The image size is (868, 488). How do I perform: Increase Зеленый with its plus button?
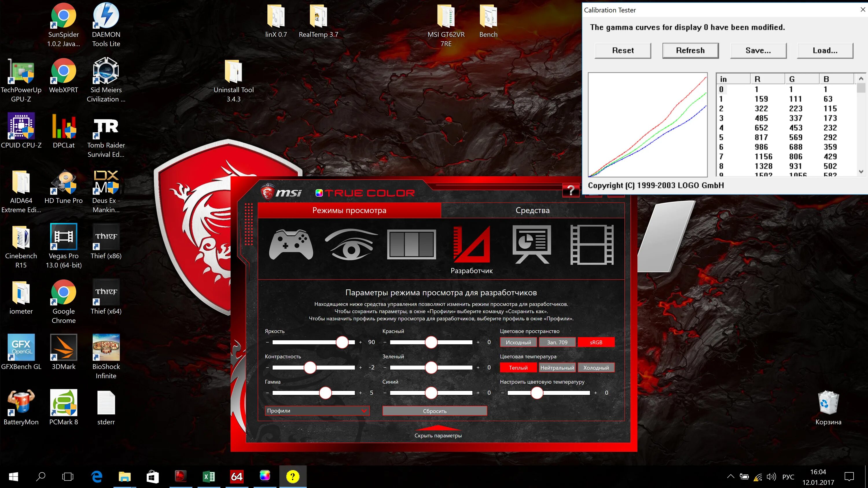click(x=478, y=367)
